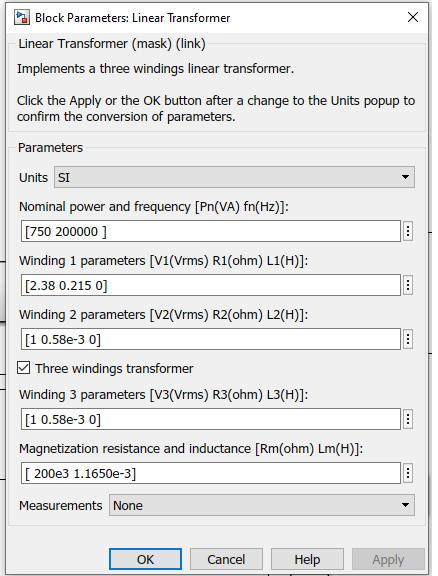Open the more-options dots beside Winding 1 parameters
This screenshot has width=438, height=576.
(408, 285)
